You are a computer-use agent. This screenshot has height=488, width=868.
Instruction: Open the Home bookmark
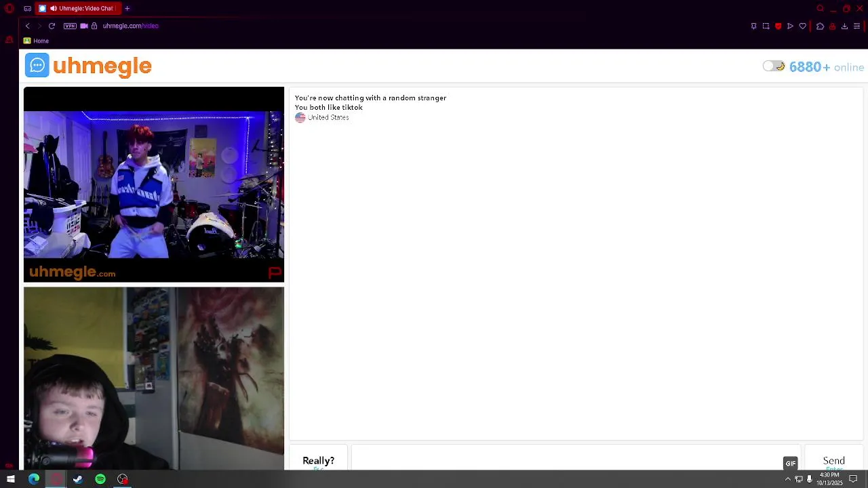coord(37,41)
